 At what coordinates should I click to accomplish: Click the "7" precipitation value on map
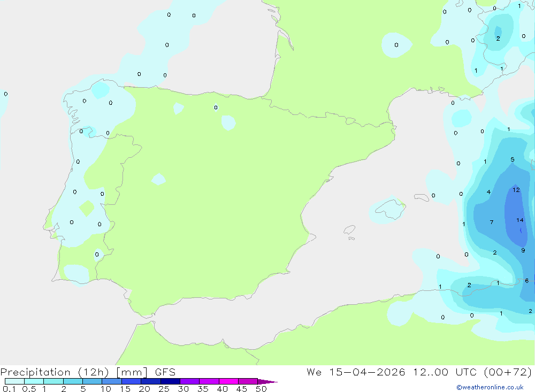click(492, 222)
